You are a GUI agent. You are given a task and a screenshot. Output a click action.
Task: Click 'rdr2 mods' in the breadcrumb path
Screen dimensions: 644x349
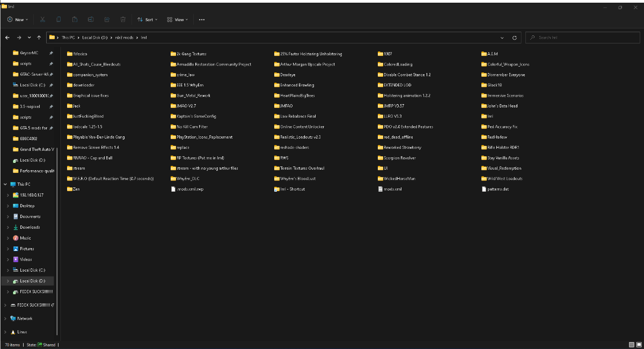click(125, 38)
